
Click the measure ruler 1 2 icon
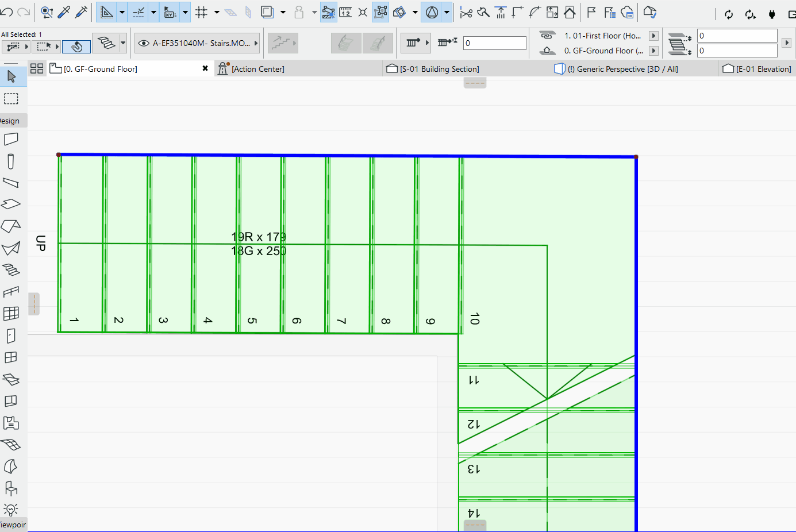[x=345, y=12]
